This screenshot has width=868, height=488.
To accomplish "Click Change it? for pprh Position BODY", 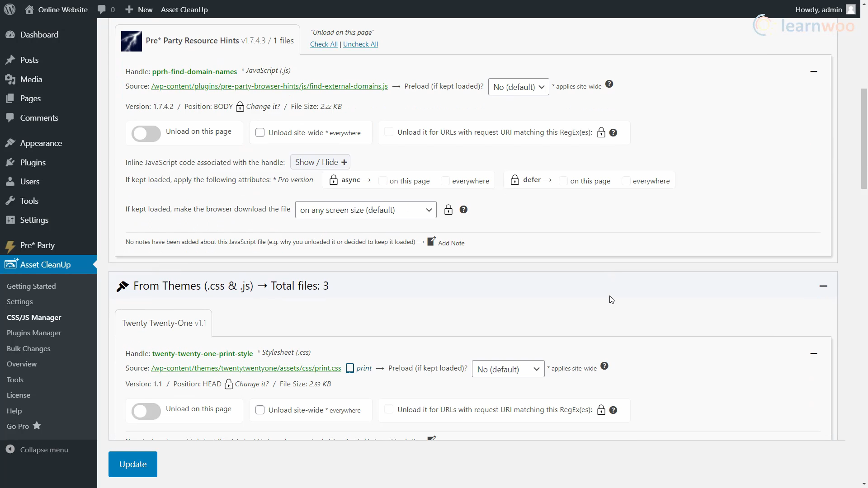I will pyautogui.click(x=263, y=107).
